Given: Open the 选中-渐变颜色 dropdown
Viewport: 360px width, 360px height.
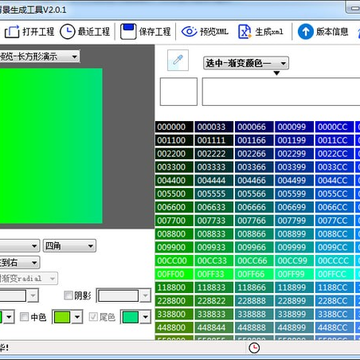Looking at the screenshot, I should coord(246,63).
